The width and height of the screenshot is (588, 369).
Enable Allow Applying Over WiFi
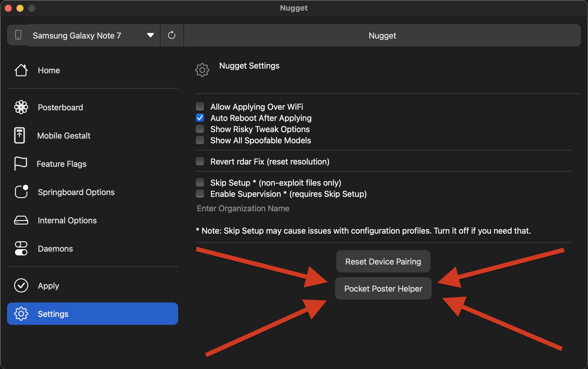(x=200, y=107)
